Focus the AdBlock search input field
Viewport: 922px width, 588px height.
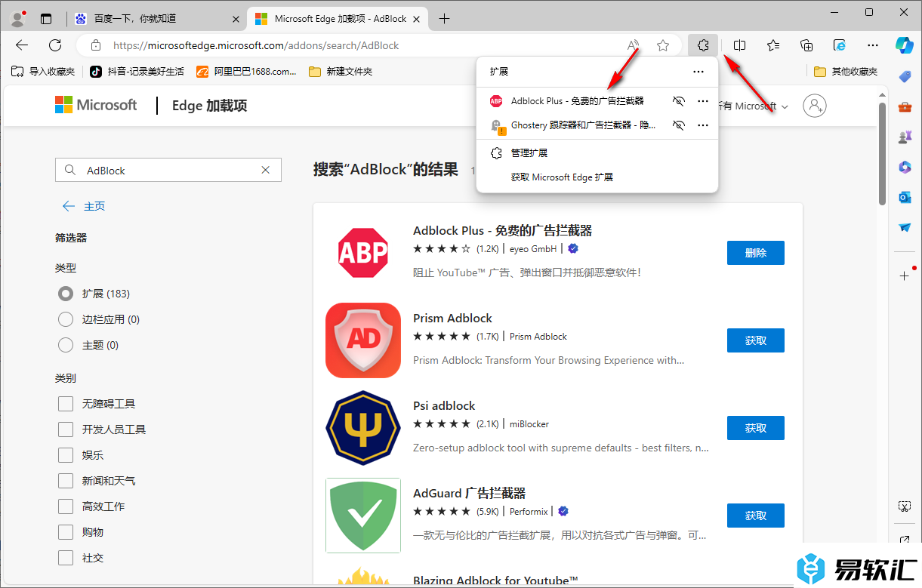click(x=168, y=171)
